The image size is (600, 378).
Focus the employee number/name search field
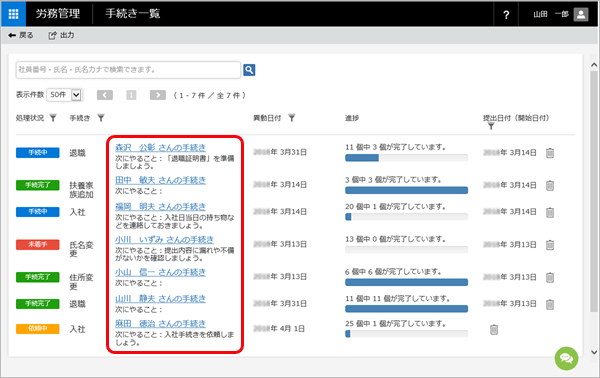click(x=128, y=70)
